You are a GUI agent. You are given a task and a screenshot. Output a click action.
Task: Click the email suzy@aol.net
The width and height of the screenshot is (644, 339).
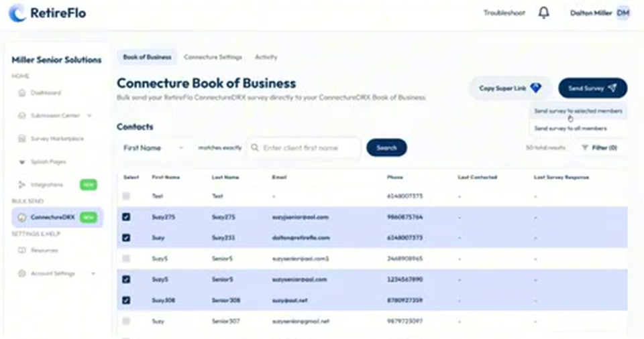coord(290,300)
